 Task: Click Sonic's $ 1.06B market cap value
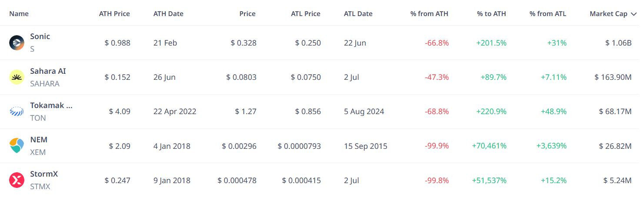coord(618,43)
